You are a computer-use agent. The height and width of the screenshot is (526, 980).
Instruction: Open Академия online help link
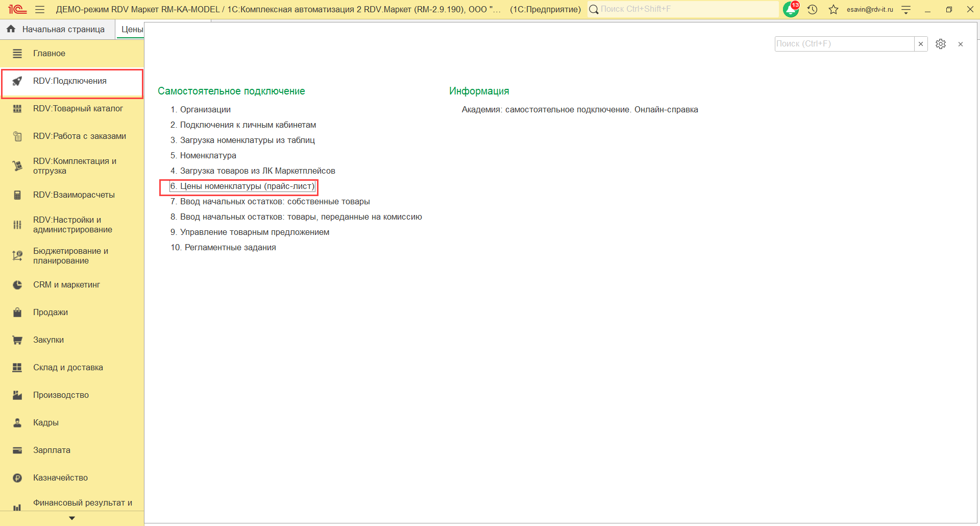click(x=580, y=109)
